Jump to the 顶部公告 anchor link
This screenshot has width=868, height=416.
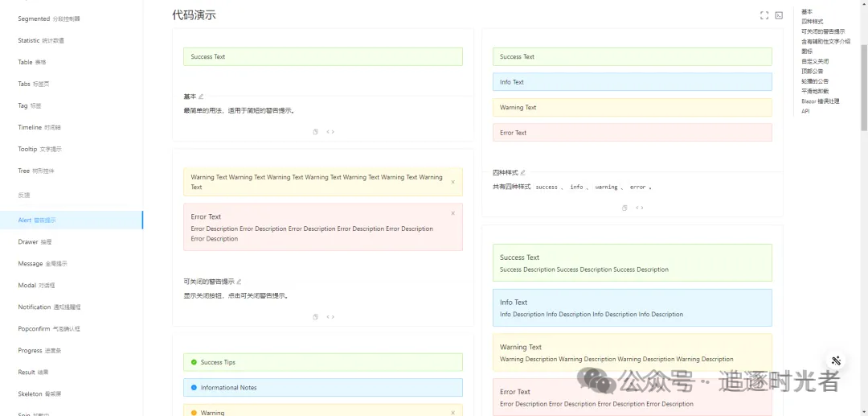point(812,71)
